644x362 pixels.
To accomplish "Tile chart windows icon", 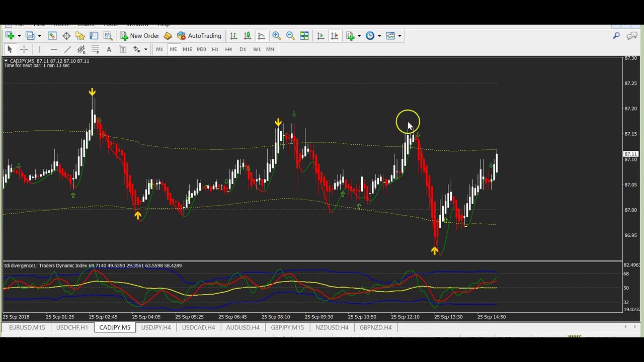I will (x=304, y=36).
